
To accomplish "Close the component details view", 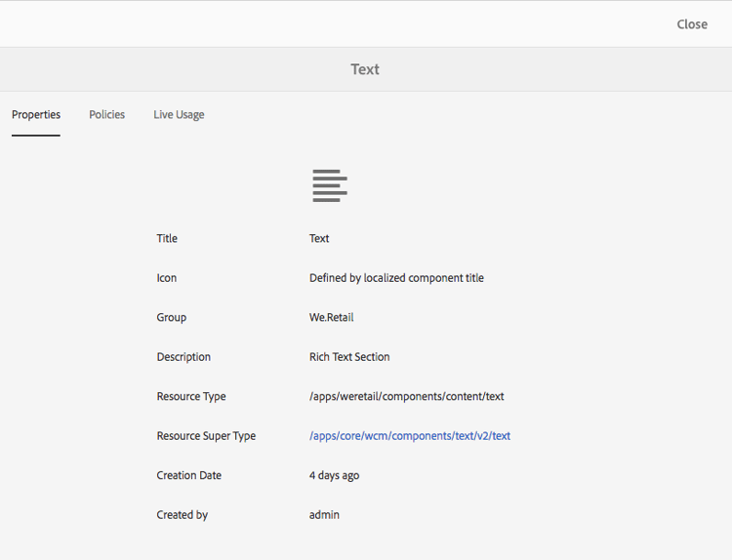I will coord(692,24).
